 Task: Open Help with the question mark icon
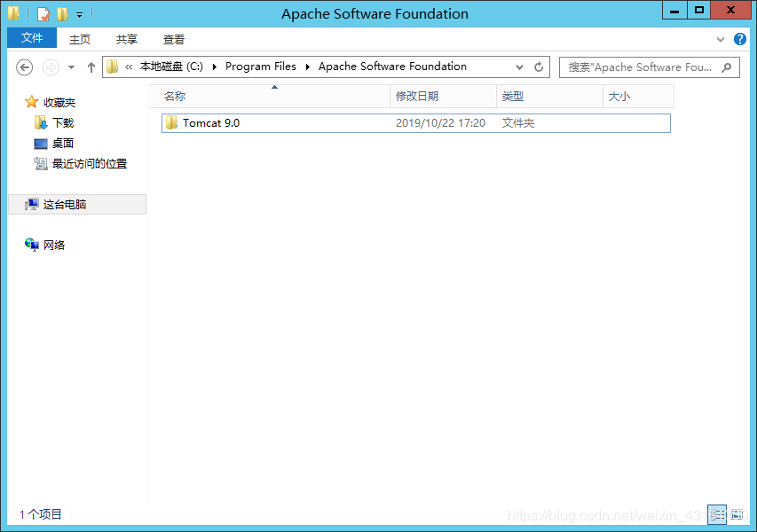739,39
